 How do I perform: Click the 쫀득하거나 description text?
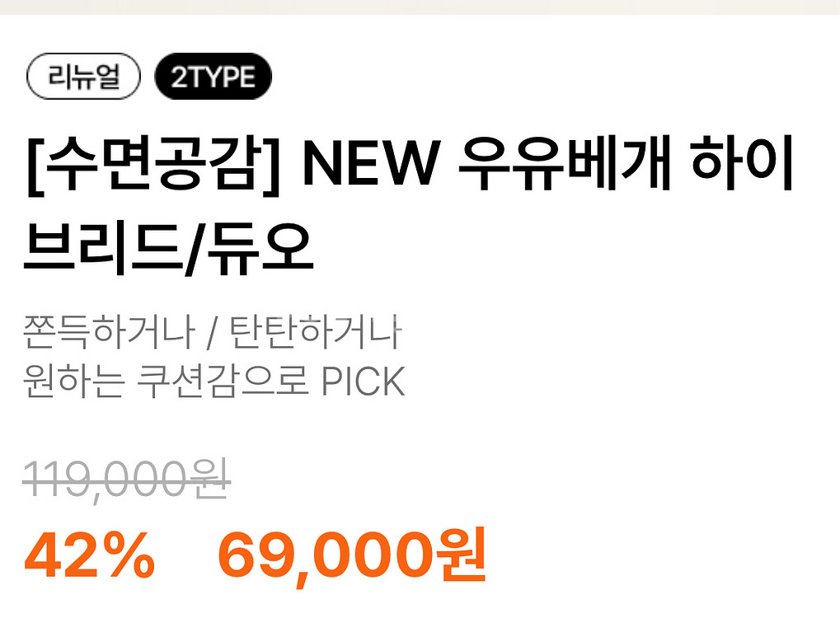[110, 331]
